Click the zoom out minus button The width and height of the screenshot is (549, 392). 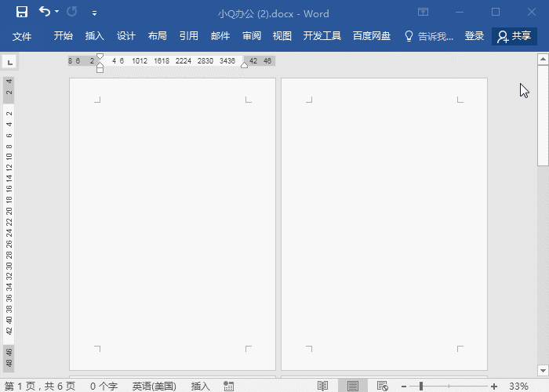point(404,387)
